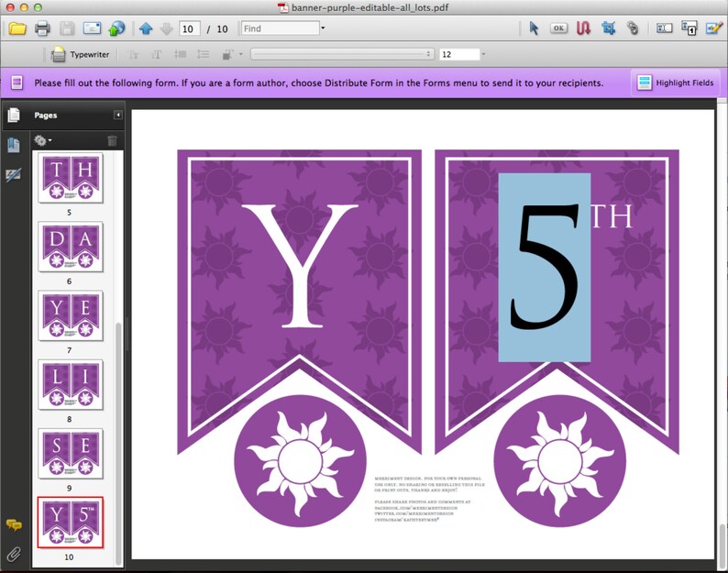Select page 8 thumbnail with L I

click(71, 384)
